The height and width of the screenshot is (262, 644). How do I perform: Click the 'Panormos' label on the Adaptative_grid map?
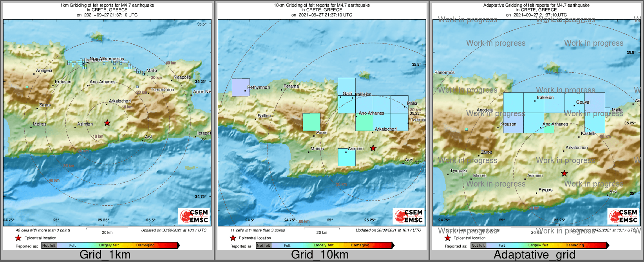(445, 73)
